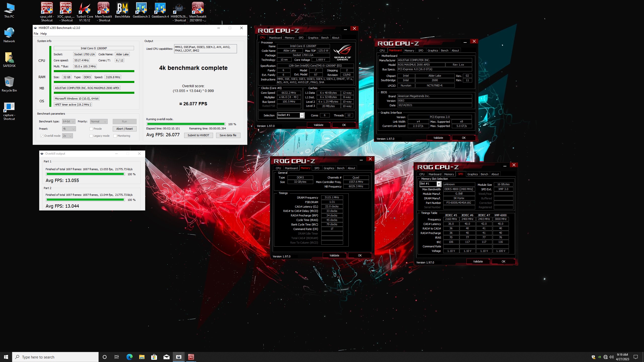644x362 pixels.
Task: Open the capture shortcut icon
Action: pyautogui.click(x=9, y=111)
